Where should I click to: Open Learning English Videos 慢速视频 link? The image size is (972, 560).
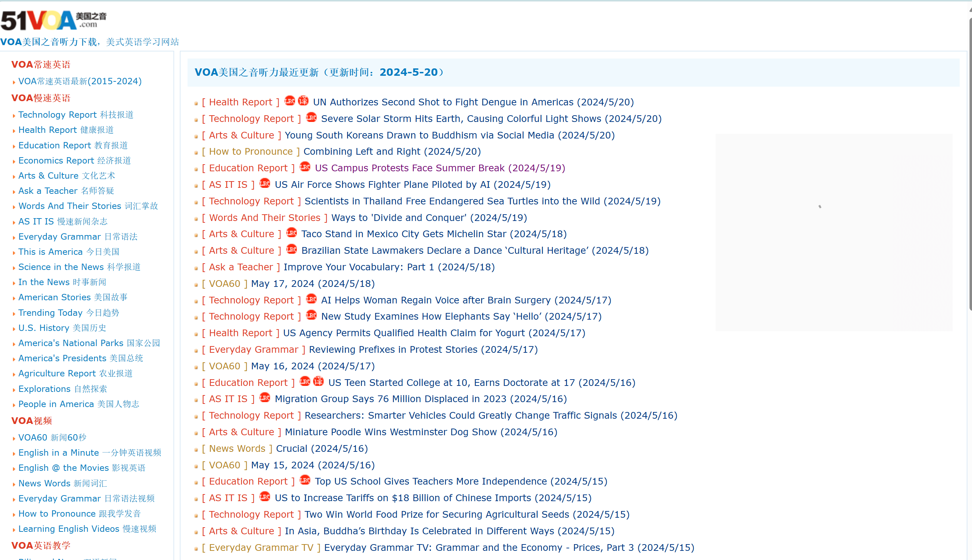[87, 529]
